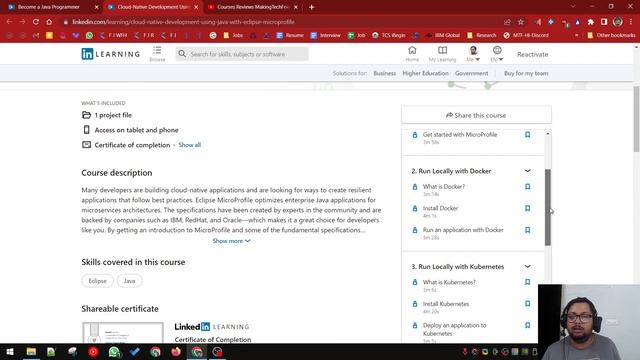Viewport: 640px width, 360px height.
Task: Click lock icon beside 'What is Kubernetes?'
Action: click(x=415, y=282)
